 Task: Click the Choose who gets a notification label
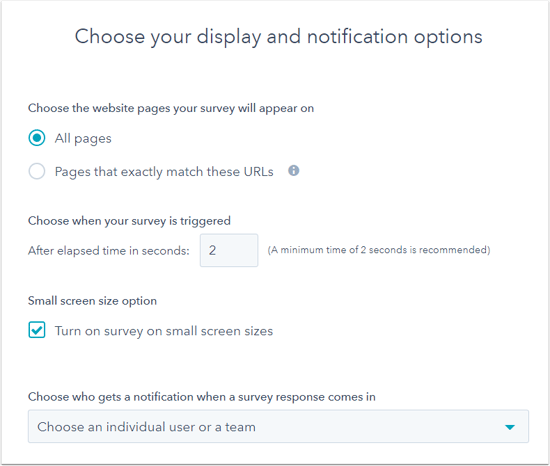pos(202,397)
